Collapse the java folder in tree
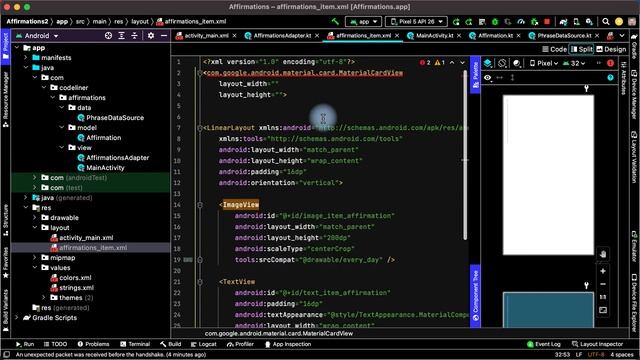 (x=26, y=68)
